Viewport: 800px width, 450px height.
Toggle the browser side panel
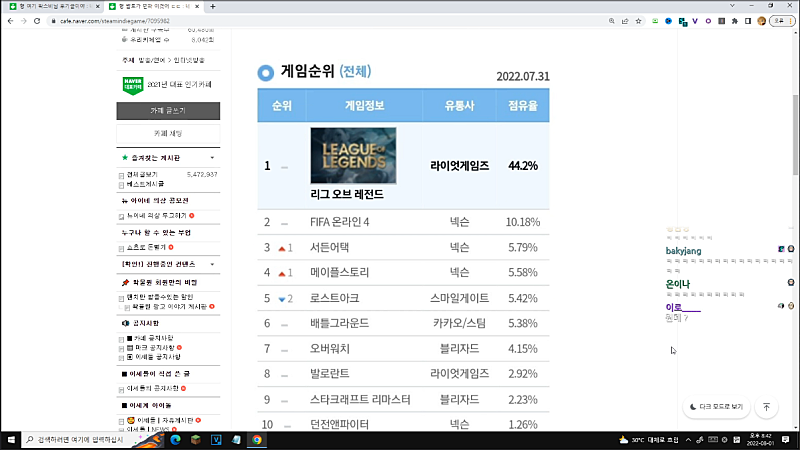click(x=748, y=21)
